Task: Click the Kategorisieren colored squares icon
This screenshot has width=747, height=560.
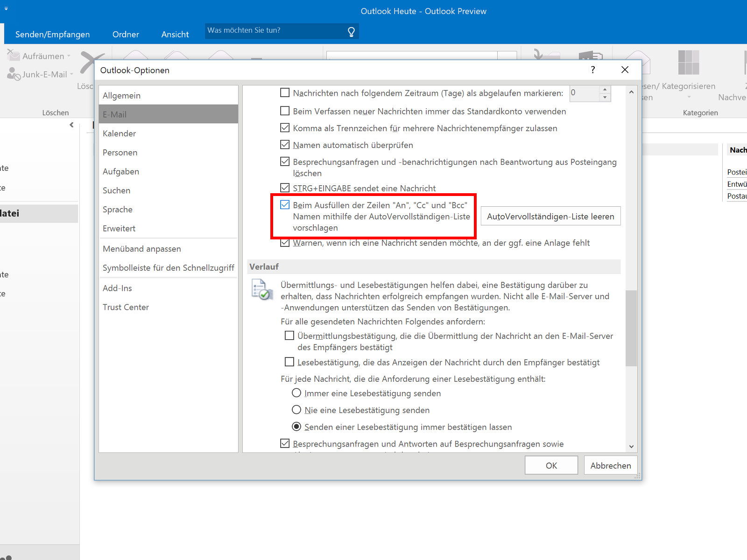Action: coord(689,63)
